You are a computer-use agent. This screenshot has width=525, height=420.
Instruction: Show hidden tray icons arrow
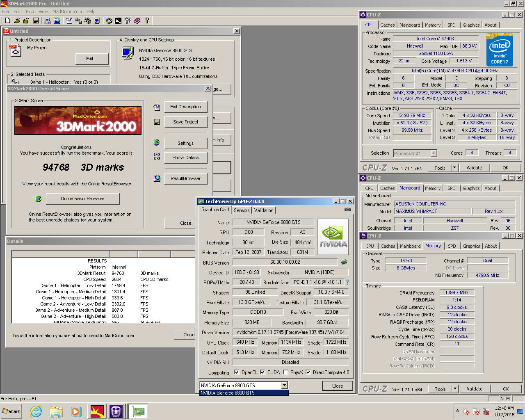tap(457, 411)
